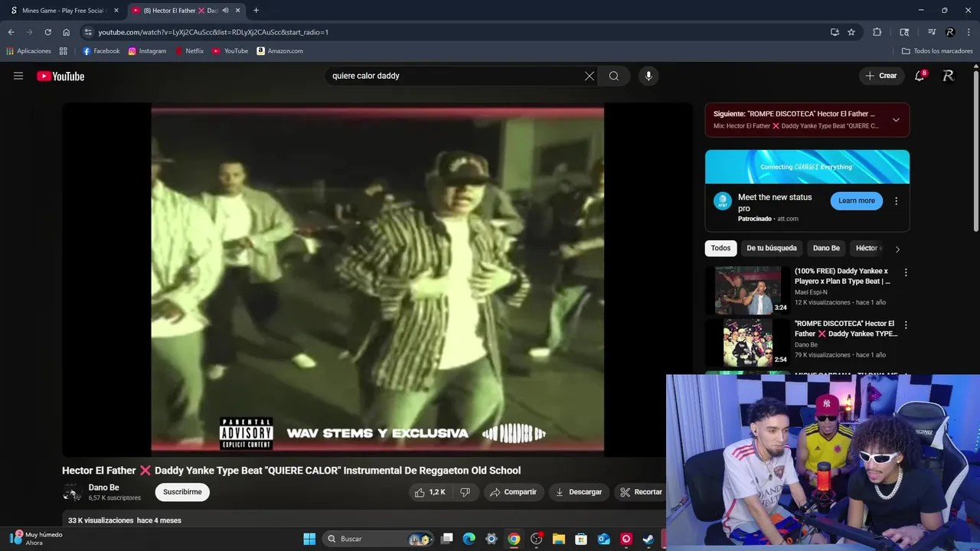The height and width of the screenshot is (551, 980).
Task: Open the Instagram bookmark
Action: [147, 51]
